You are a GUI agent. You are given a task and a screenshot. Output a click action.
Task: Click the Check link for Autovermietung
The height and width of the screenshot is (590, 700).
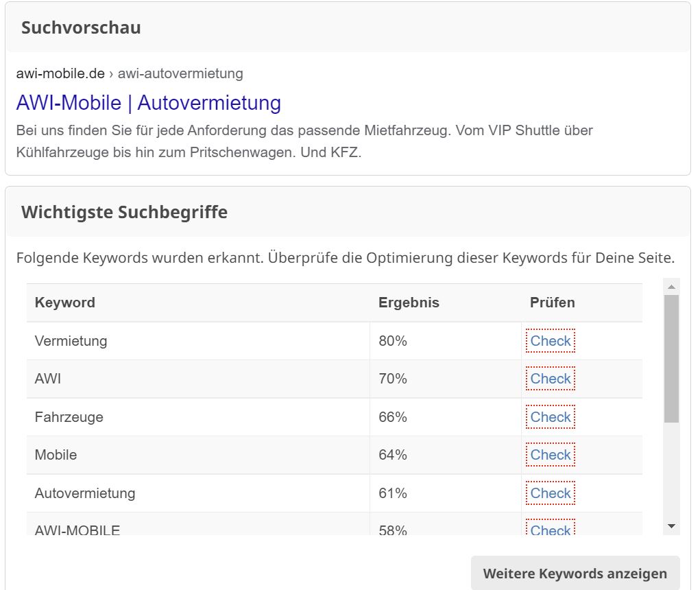click(550, 493)
